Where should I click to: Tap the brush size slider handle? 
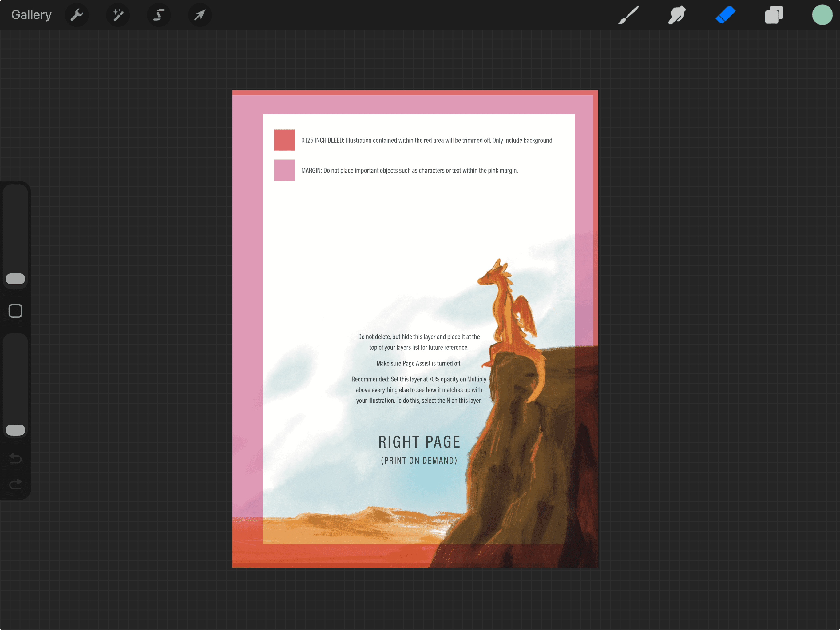(15, 278)
